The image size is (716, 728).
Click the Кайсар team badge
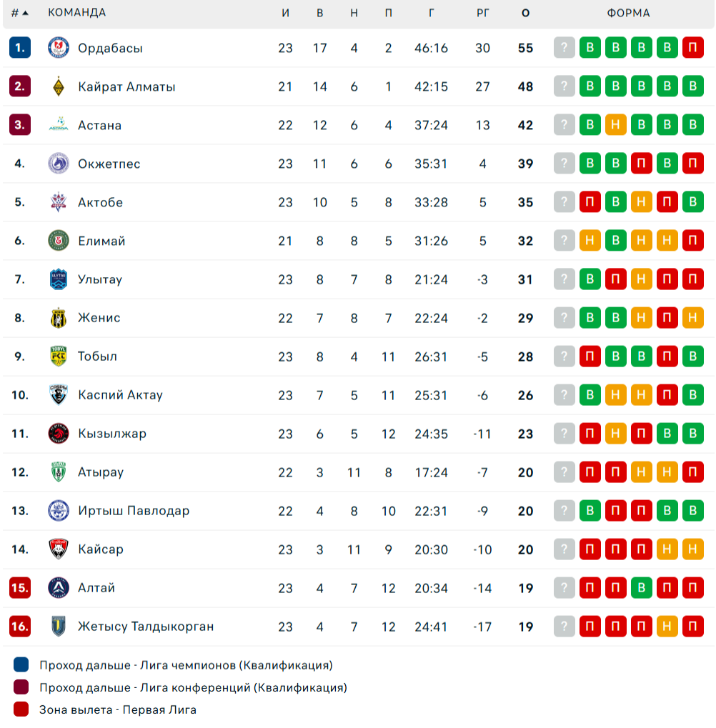point(59,549)
